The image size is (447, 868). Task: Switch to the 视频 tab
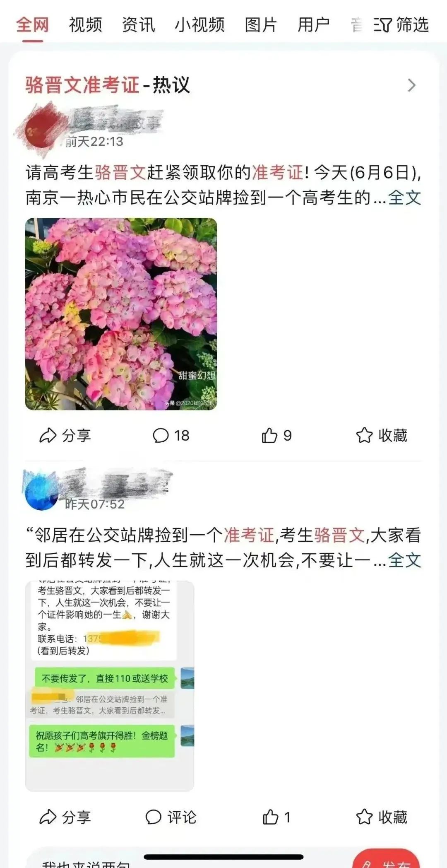pyautogui.click(x=85, y=25)
